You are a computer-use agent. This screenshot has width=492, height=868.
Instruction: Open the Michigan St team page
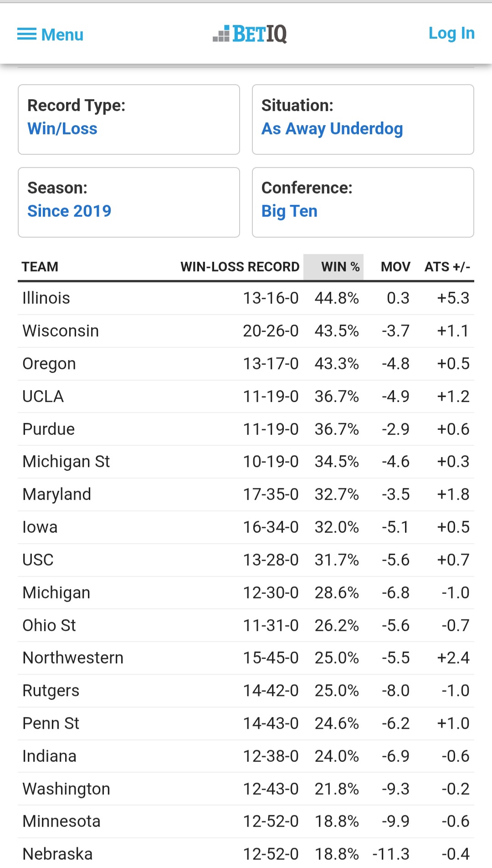(x=66, y=462)
